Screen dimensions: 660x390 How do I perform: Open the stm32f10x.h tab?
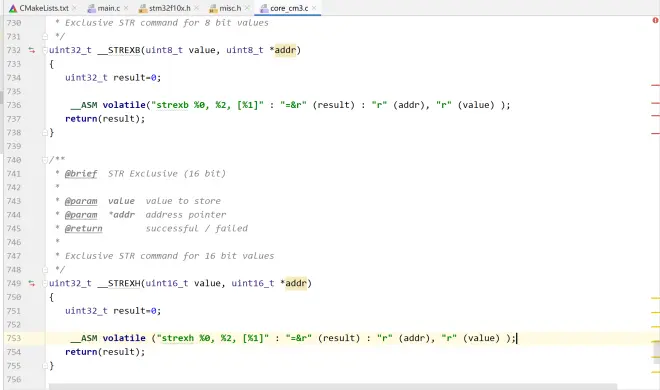point(169,8)
